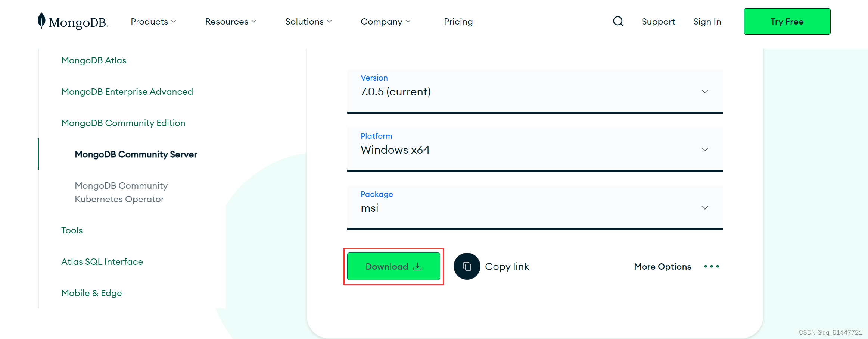Click the chevron next to Company menu
Image resolution: width=868 pixels, height=339 pixels.
(409, 22)
